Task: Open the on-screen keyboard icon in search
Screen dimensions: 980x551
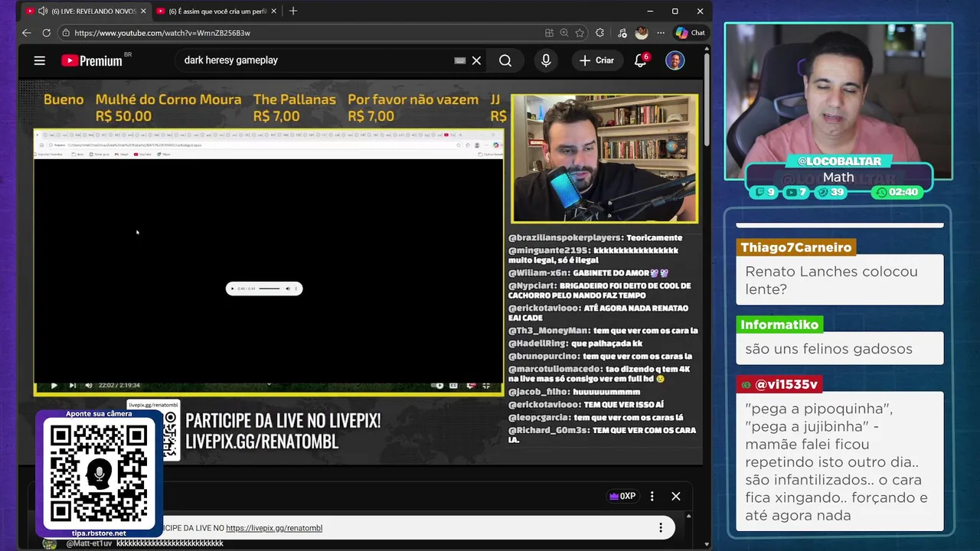Action: pyautogui.click(x=460, y=60)
